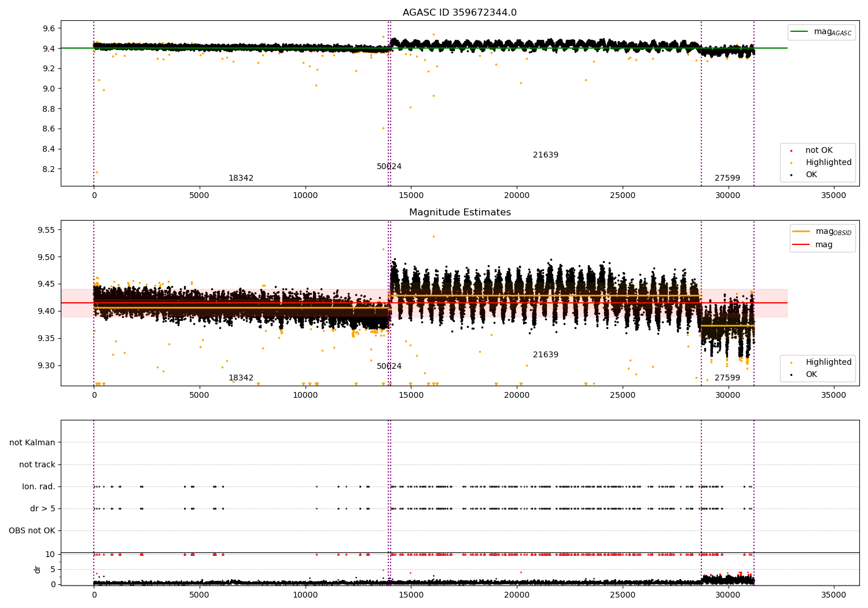Click the 'dr > 5' row label
The height and width of the screenshot is (608, 868).
click(x=43, y=509)
